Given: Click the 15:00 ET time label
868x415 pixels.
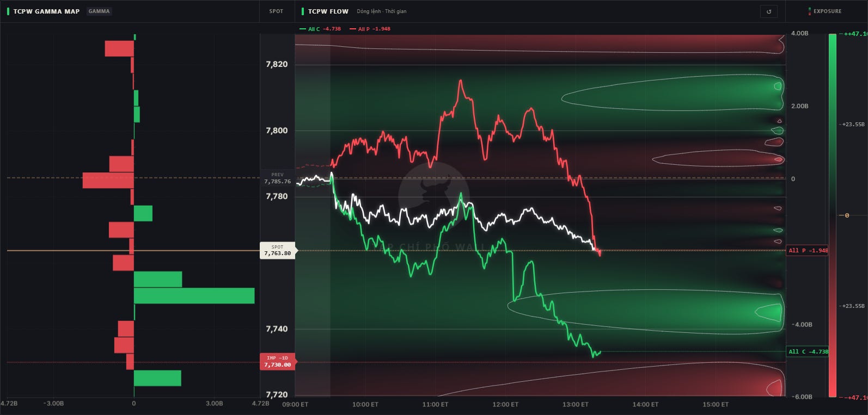Looking at the screenshot, I should (716, 404).
